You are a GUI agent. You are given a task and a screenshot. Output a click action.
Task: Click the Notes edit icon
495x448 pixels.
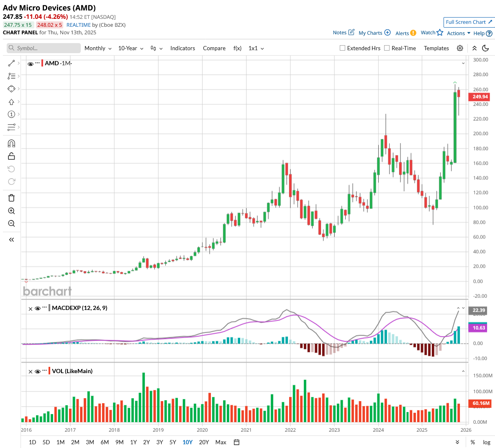click(x=351, y=32)
